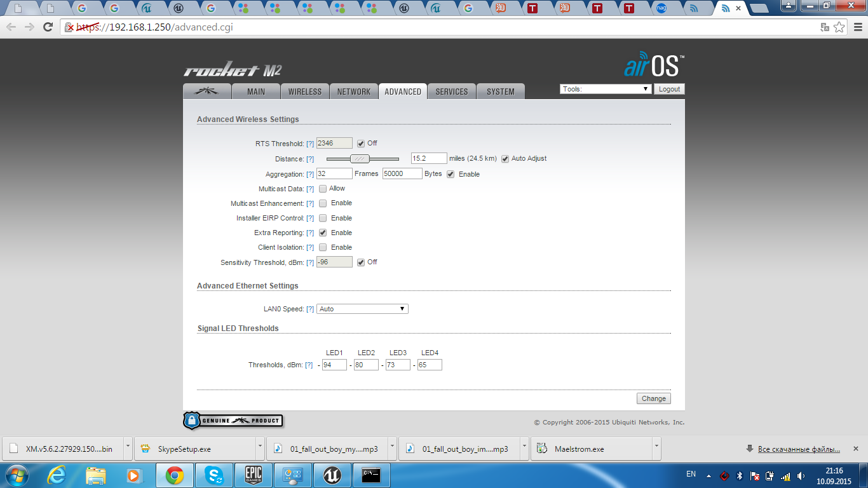This screenshot has width=868, height=488.
Task: Toggle Client Isolation Enable checkbox
Action: (323, 247)
